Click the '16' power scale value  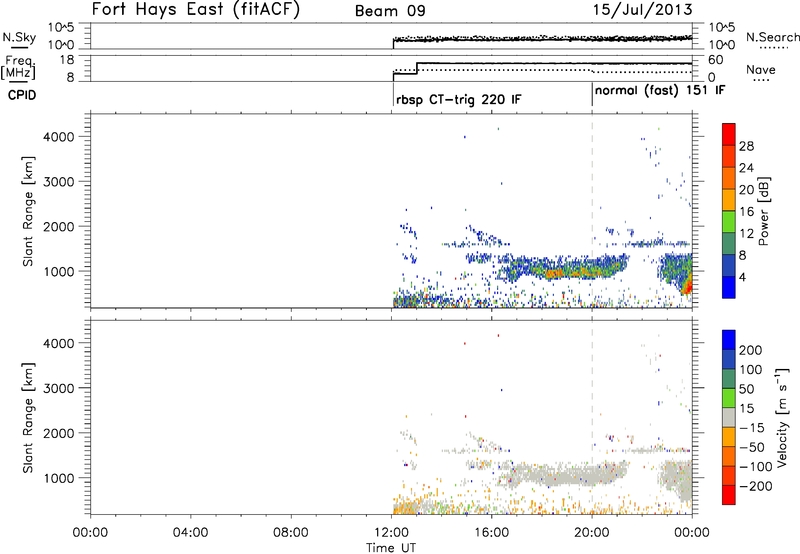coord(746,212)
